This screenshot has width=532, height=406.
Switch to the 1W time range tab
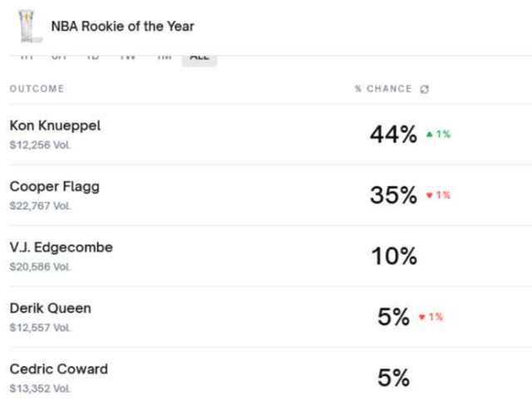pos(127,56)
